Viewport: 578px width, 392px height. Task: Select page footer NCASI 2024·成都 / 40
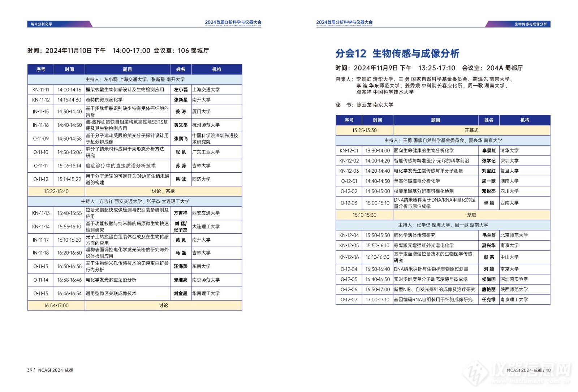(x=529, y=370)
